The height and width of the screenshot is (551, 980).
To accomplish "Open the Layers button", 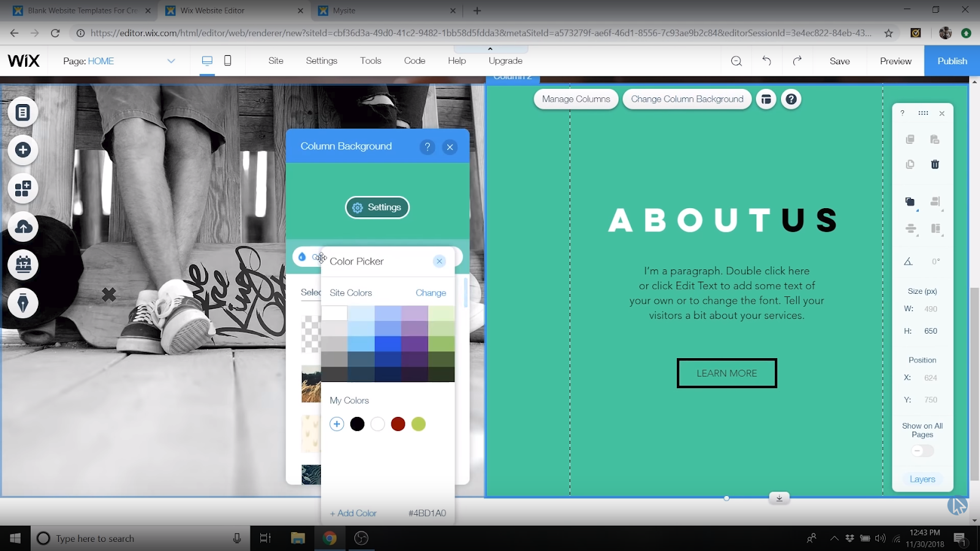I will [x=922, y=479].
